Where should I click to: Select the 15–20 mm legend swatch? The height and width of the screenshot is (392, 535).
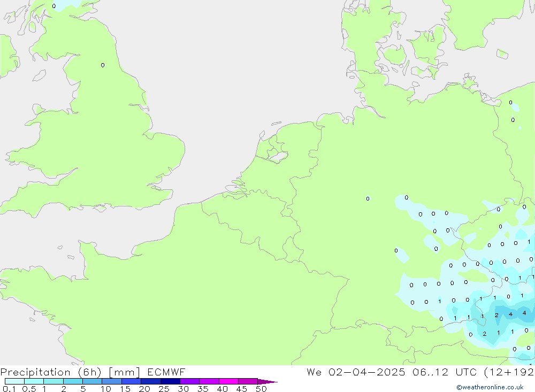click(x=131, y=381)
